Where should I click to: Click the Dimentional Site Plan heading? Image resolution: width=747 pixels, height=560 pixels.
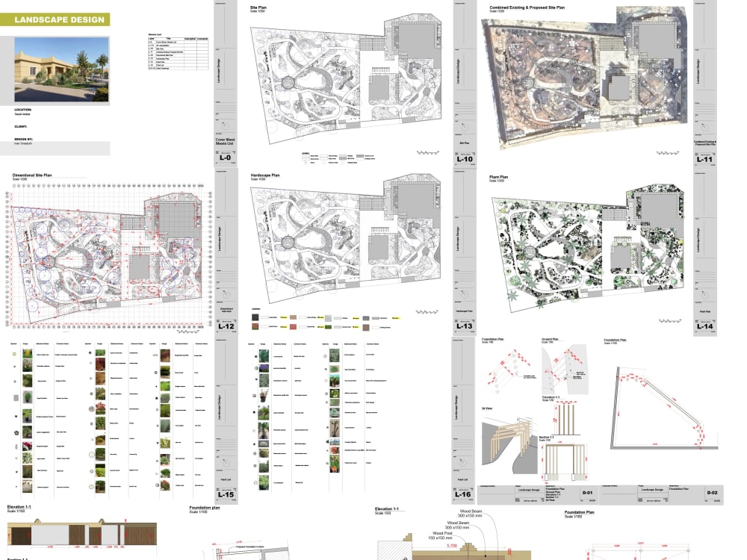32,175
